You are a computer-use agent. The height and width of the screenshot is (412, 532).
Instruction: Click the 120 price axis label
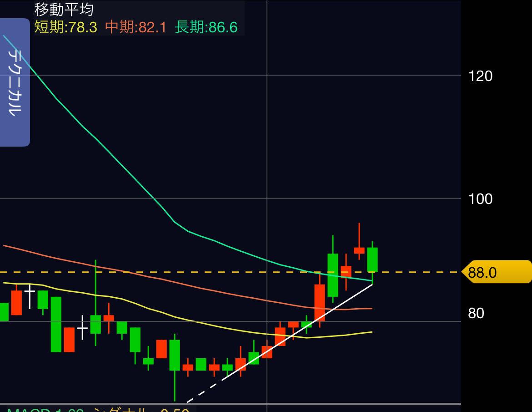(x=480, y=76)
